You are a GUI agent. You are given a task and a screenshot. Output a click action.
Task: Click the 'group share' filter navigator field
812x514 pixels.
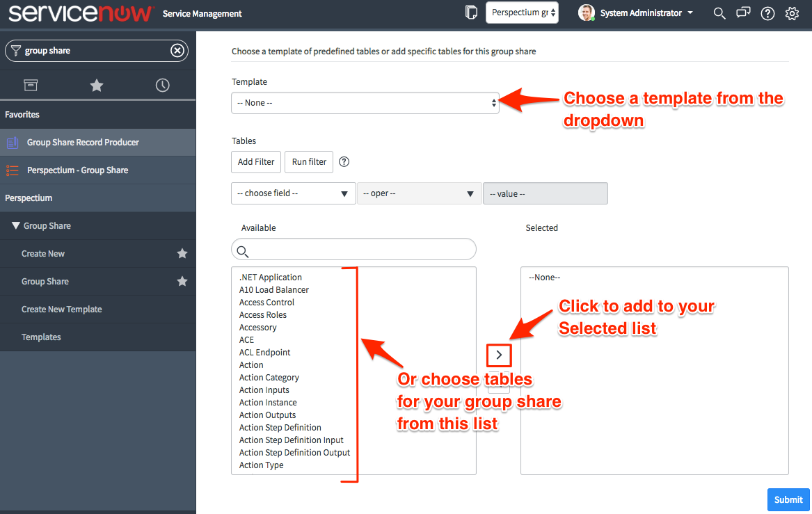(96, 51)
